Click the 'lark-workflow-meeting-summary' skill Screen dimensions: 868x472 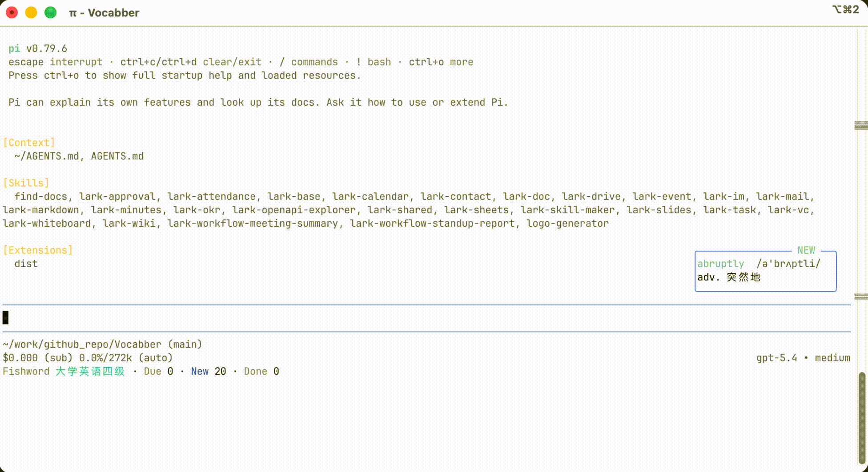point(253,224)
